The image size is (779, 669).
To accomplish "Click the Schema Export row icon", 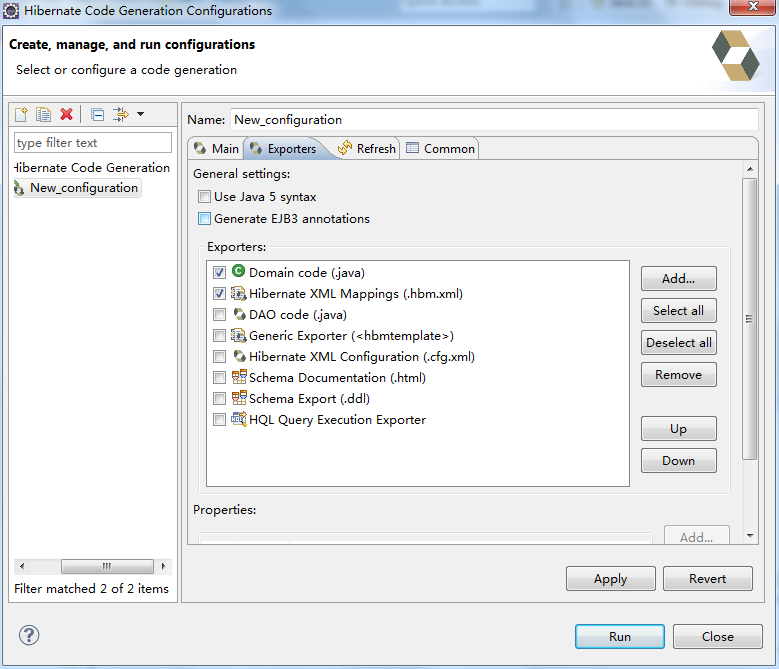I will point(239,398).
